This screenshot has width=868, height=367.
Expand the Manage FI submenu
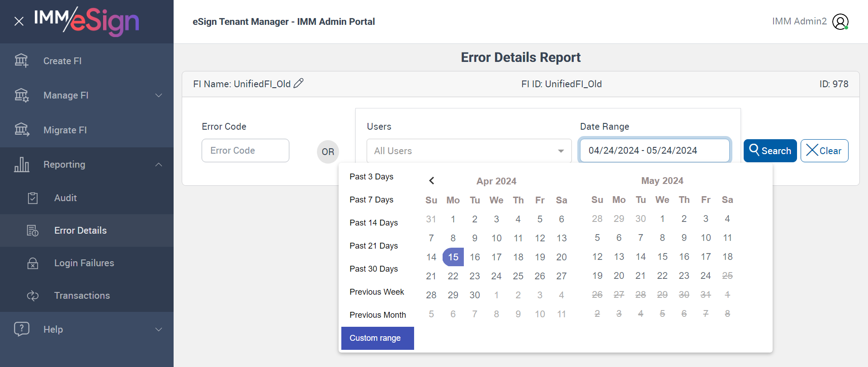(159, 95)
